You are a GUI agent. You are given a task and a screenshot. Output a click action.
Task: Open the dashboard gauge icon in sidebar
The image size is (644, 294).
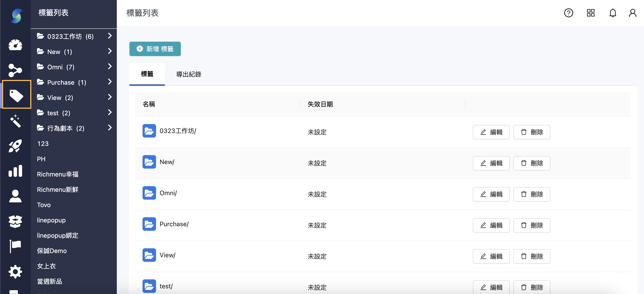coord(15,45)
